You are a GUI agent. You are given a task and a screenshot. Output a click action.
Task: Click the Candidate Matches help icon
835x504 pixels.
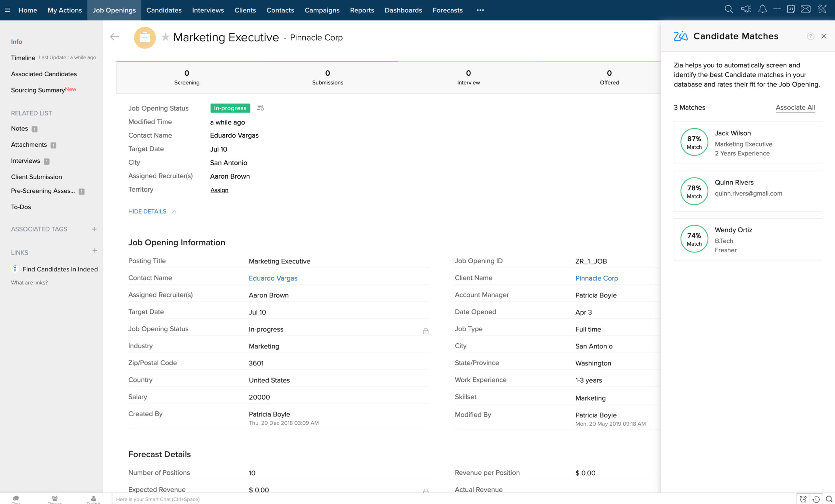(810, 36)
